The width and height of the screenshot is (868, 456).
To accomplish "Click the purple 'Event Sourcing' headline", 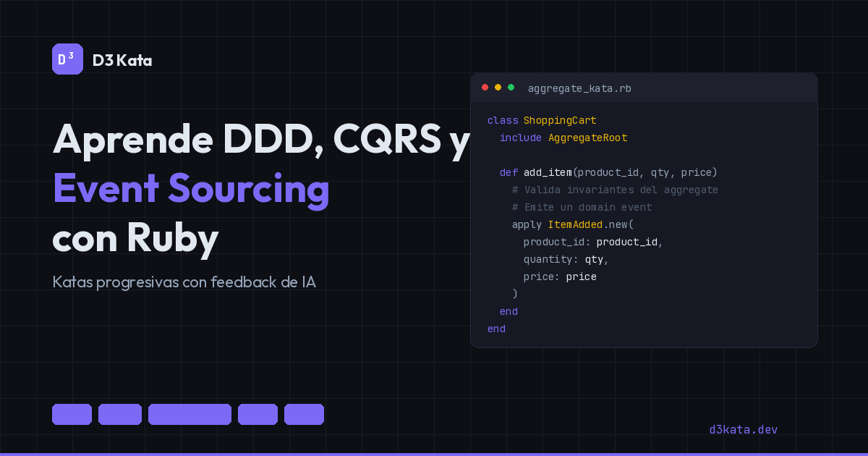I will click(x=191, y=189).
